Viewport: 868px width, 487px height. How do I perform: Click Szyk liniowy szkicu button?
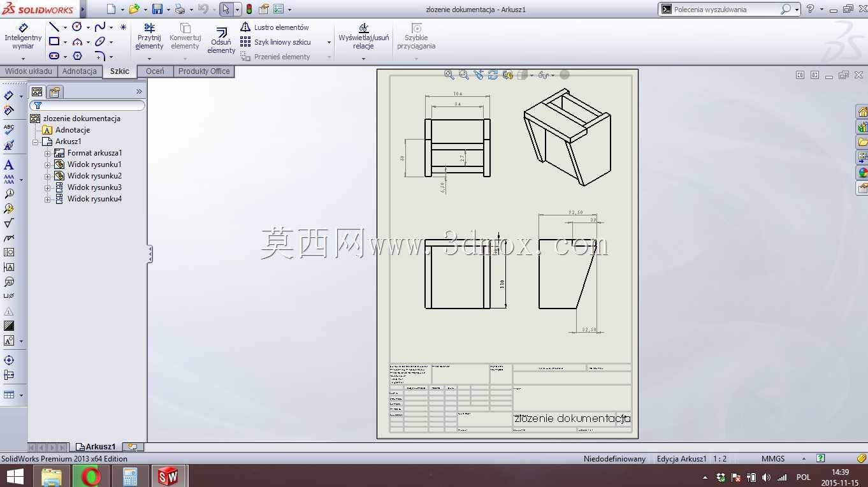(x=275, y=42)
